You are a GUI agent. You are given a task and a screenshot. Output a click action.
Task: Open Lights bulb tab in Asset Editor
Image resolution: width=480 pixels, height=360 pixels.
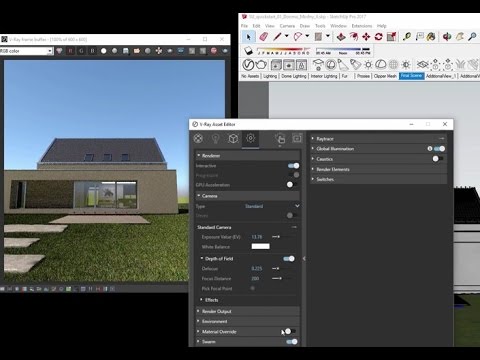click(x=216, y=138)
